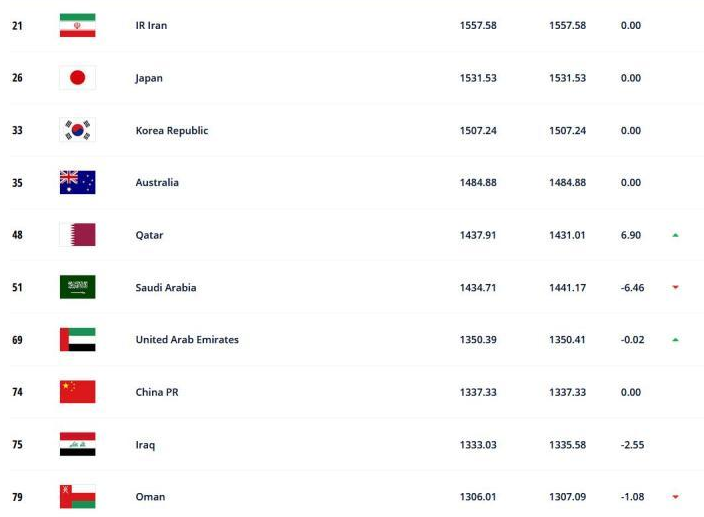Open the Korea Republic team link
The width and height of the screenshot is (704, 517).
point(172,131)
